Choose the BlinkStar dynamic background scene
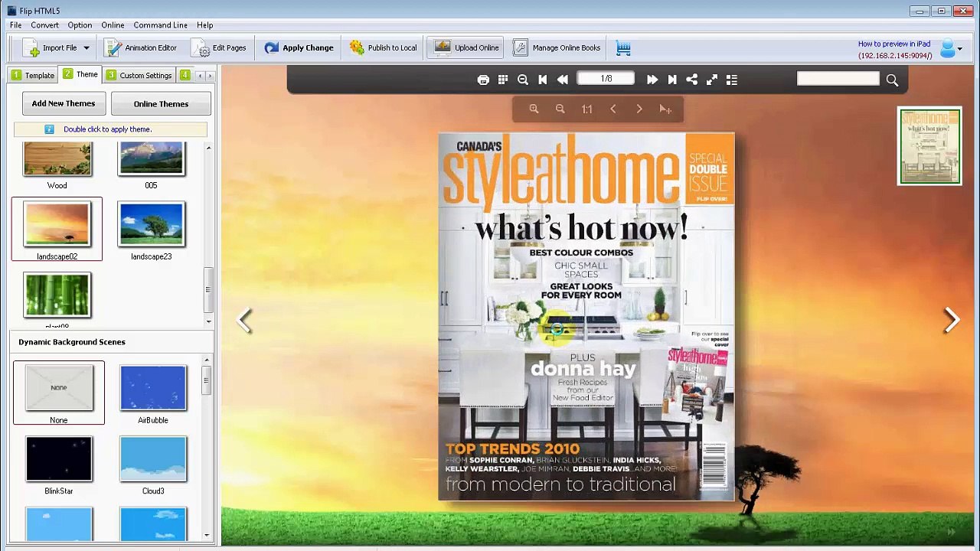Viewport: 980px width, 551px height. 59,458
